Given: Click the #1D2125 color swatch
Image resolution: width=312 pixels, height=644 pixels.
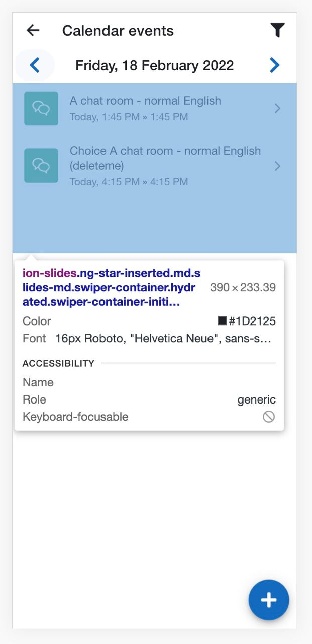Looking at the screenshot, I should click(223, 321).
